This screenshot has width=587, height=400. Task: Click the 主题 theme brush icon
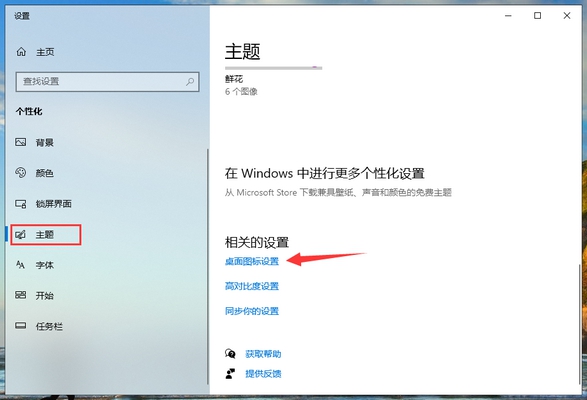(x=21, y=235)
